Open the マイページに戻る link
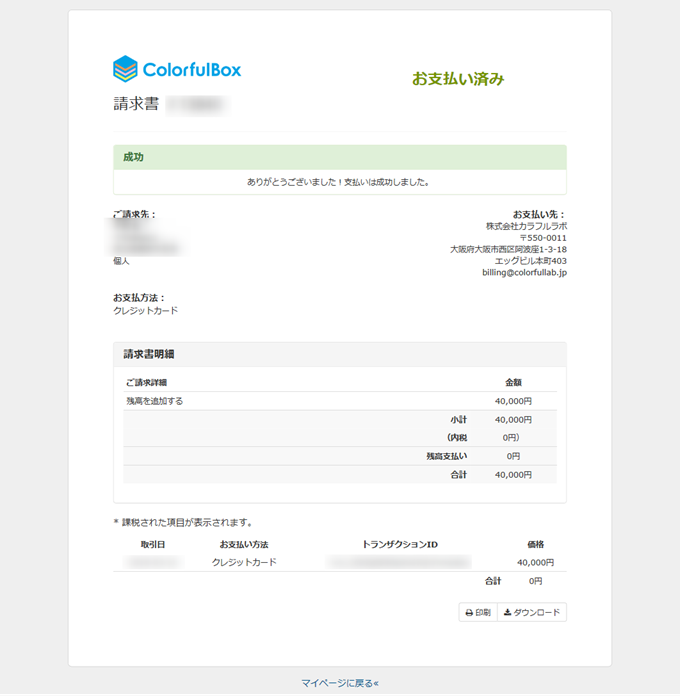 click(340, 683)
